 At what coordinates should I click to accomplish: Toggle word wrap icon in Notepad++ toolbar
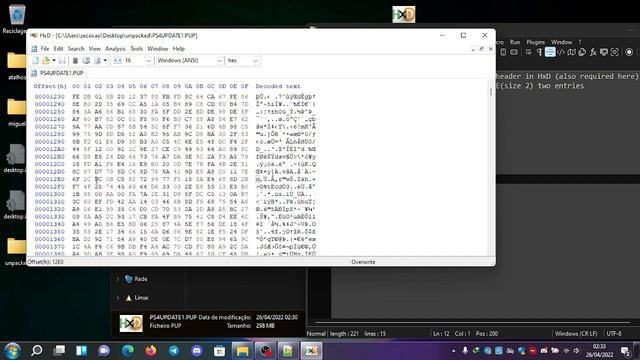528,52
